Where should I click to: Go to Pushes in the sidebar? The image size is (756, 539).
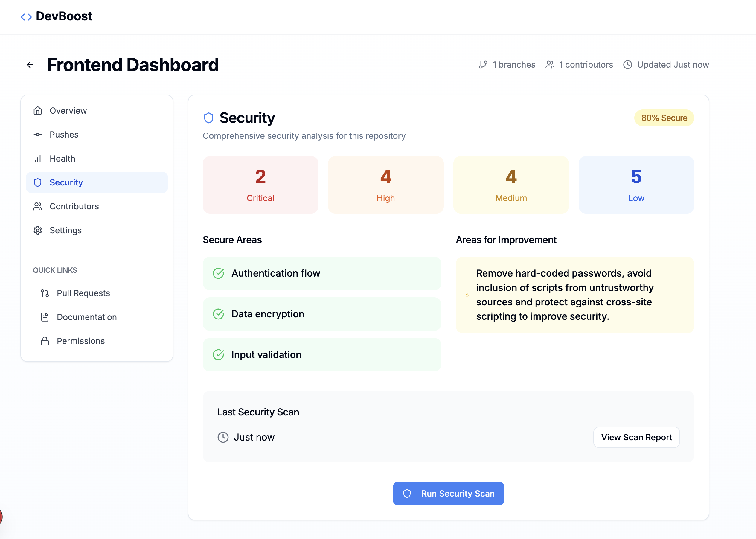pyautogui.click(x=64, y=134)
